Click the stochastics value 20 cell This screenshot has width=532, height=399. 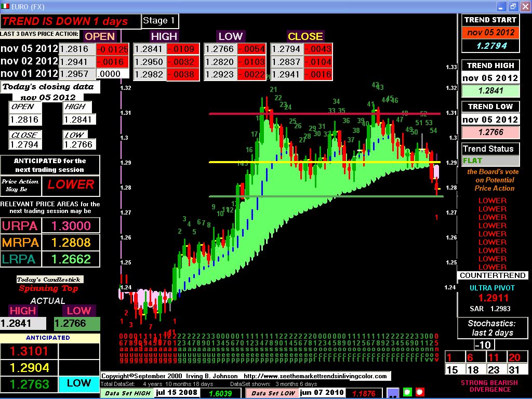[x=514, y=357]
